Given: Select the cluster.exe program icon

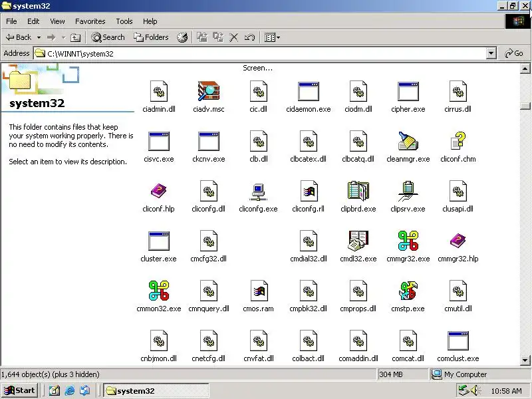Looking at the screenshot, I should point(159,241).
